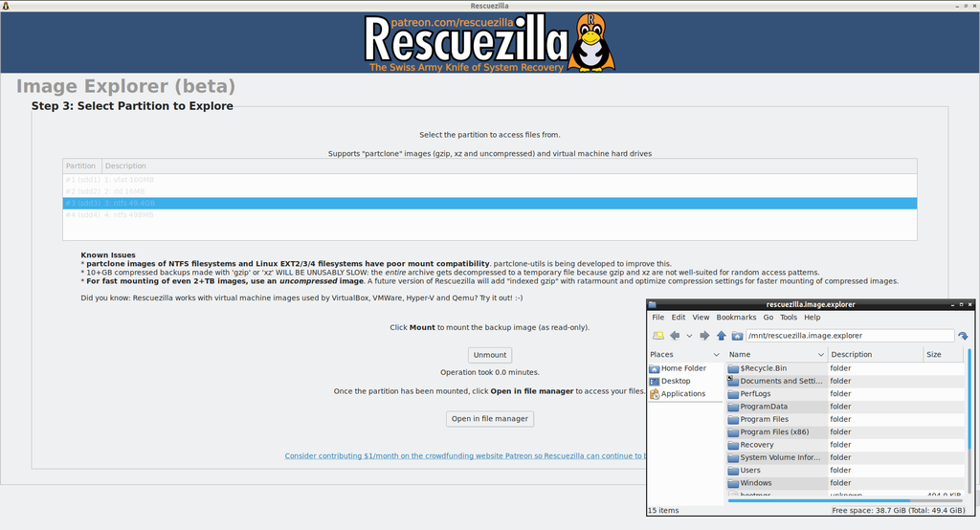Open the Help menu in file manager
Viewport: 980px width, 530px height.
coord(812,318)
